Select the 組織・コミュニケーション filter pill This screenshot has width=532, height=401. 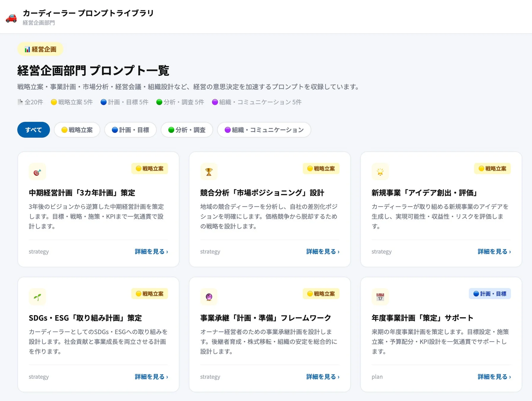pos(264,130)
